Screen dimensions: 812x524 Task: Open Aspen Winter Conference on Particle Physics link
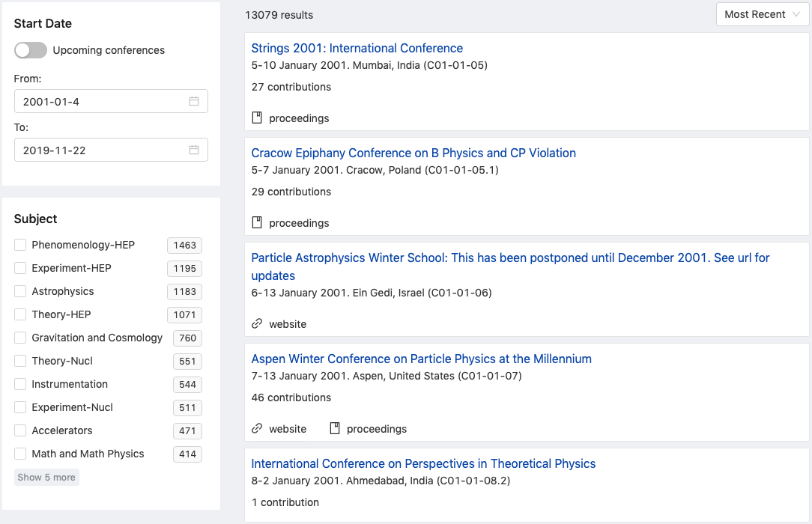(421, 359)
